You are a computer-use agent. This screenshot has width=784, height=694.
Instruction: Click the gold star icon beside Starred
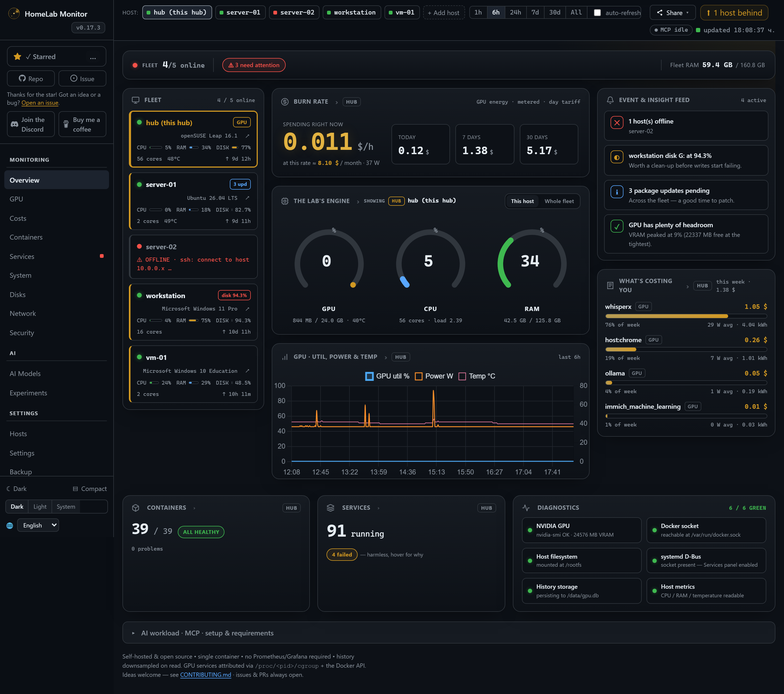pyautogui.click(x=17, y=56)
